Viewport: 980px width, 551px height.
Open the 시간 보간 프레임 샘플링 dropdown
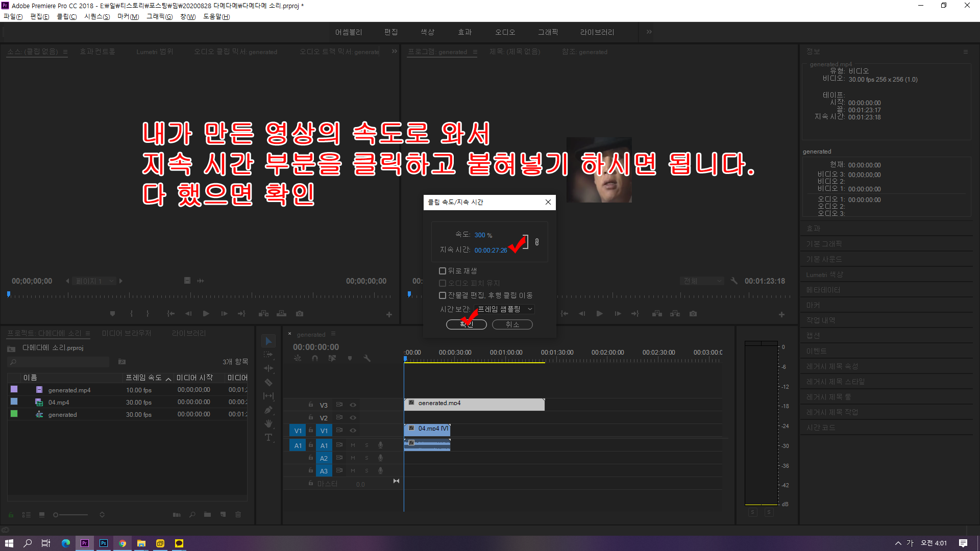pos(504,309)
